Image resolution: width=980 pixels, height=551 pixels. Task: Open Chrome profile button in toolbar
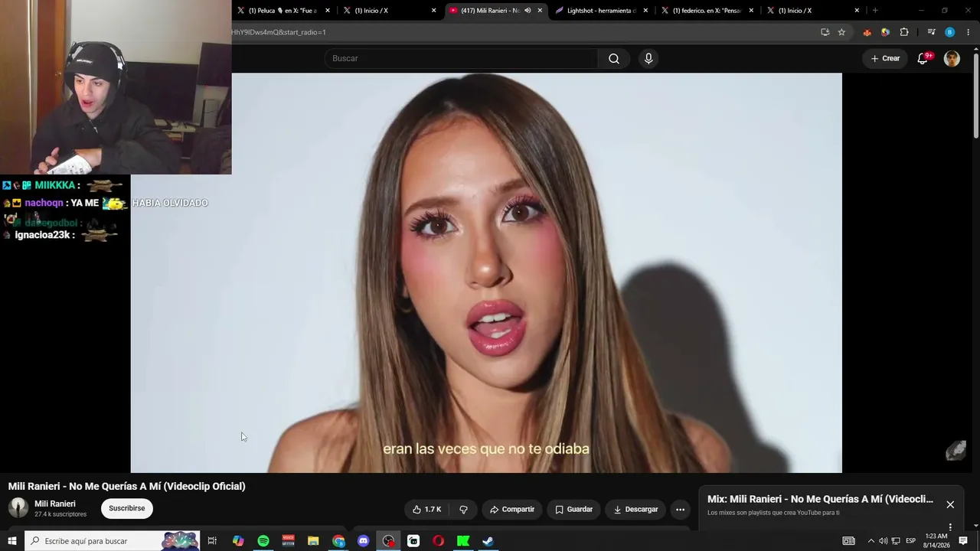tap(949, 32)
